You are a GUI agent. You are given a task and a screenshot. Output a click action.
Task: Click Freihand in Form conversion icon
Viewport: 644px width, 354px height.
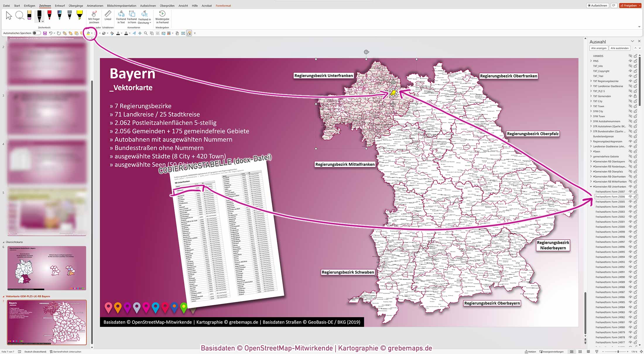tap(132, 17)
